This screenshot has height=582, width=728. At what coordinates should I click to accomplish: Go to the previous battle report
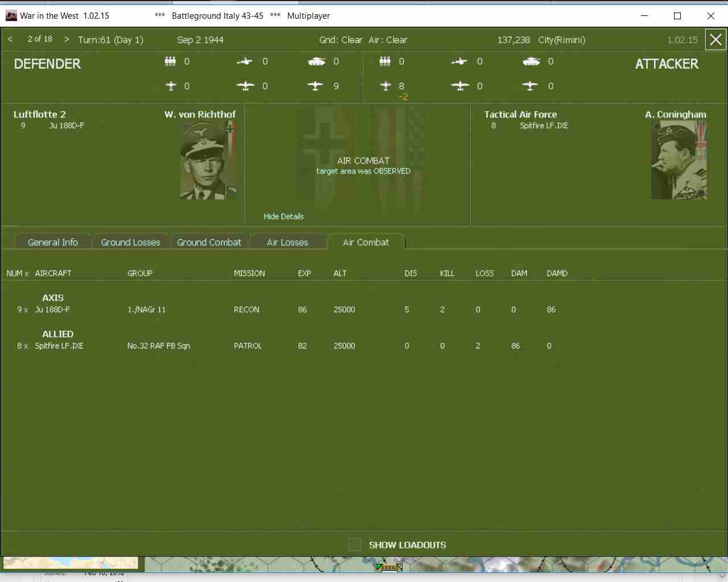(10, 39)
